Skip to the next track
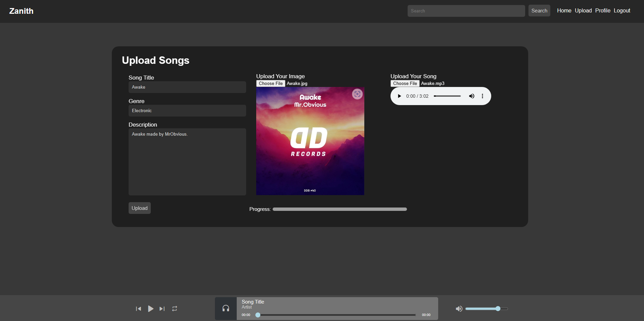The image size is (644, 321). click(162, 309)
